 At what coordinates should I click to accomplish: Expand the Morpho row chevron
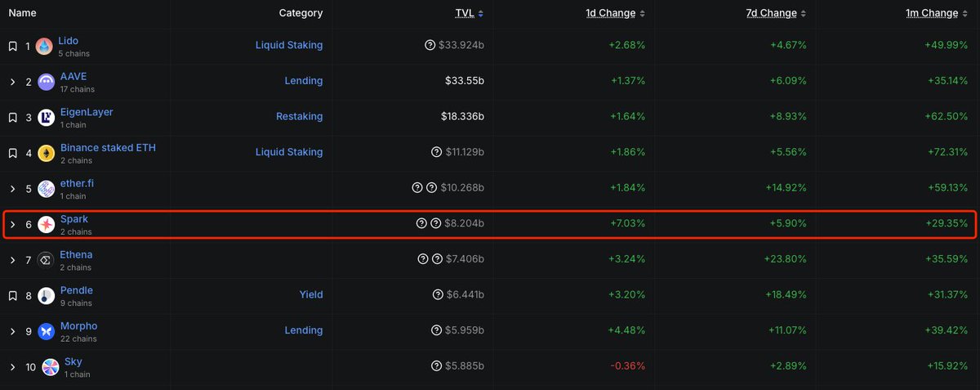[12, 331]
